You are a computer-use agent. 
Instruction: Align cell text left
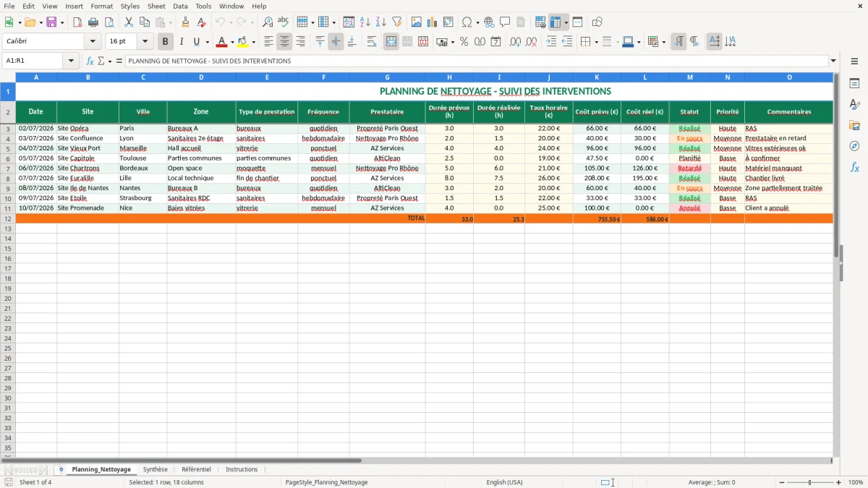[x=268, y=42]
